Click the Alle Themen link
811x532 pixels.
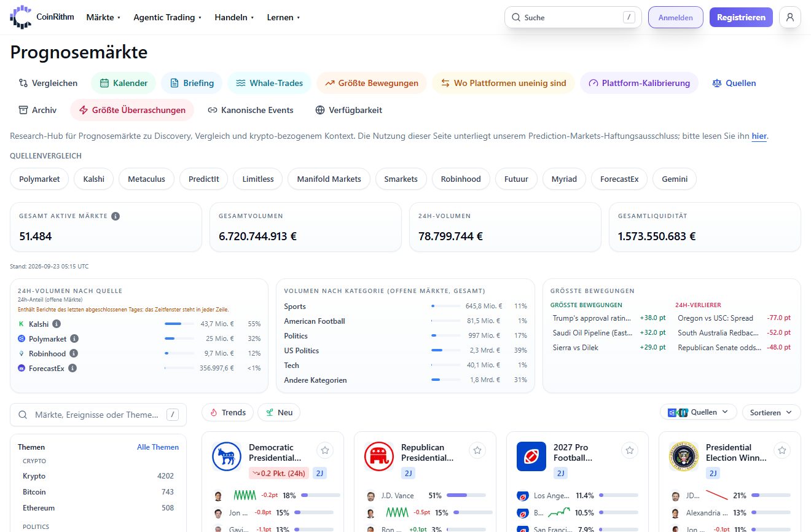coord(158,447)
